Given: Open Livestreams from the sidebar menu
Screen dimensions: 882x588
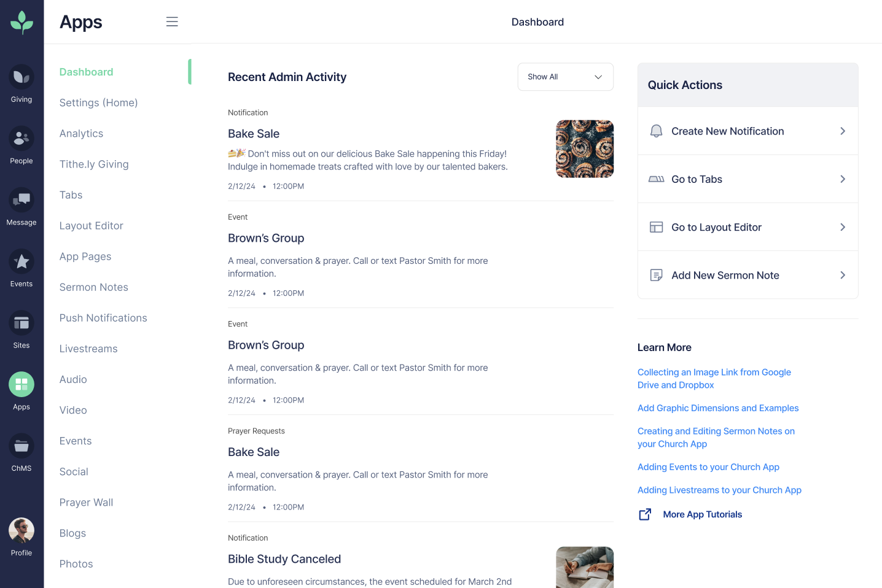Looking at the screenshot, I should [88, 349].
